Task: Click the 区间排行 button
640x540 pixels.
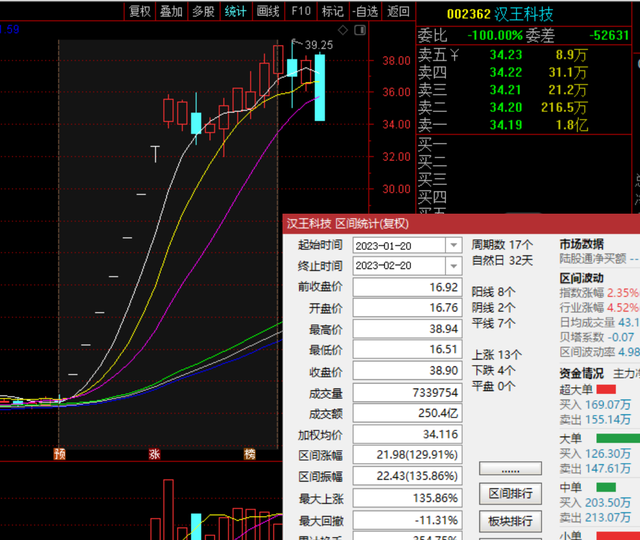Action: point(510,494)
